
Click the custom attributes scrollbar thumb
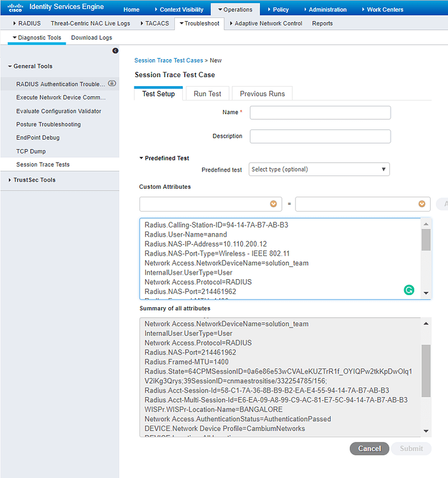[x=426, y=240]
